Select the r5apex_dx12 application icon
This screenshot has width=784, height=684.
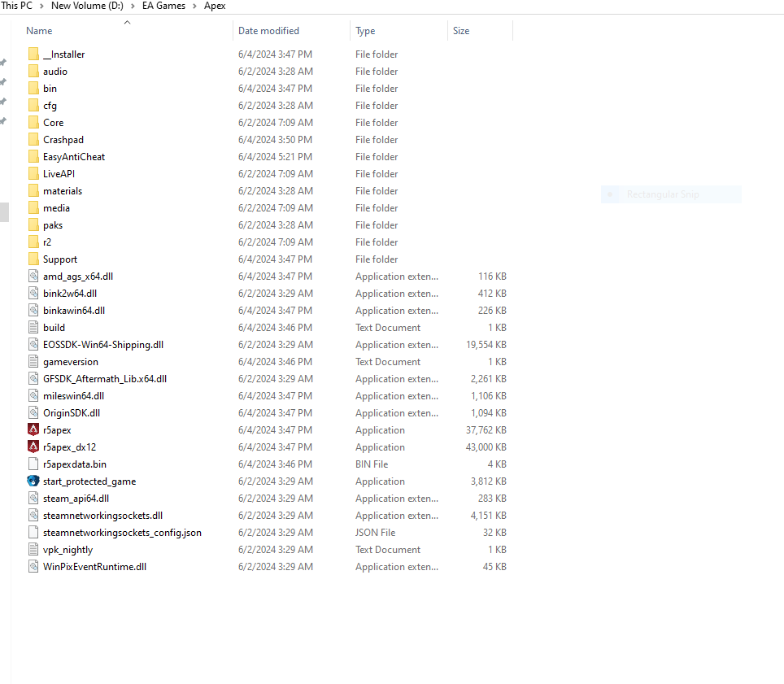click(x=33, y=447)
